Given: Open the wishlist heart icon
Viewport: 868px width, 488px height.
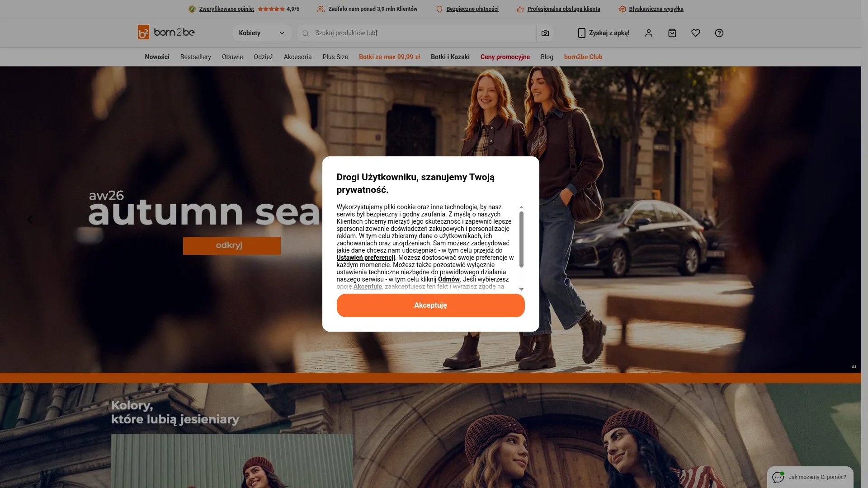Looking at the screenshot, I should pos(695,33).
